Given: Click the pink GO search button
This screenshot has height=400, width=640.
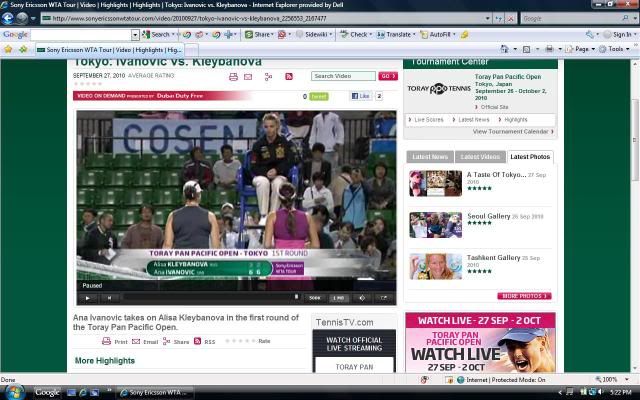Looking at the screenshot, I should pos(388,76).
